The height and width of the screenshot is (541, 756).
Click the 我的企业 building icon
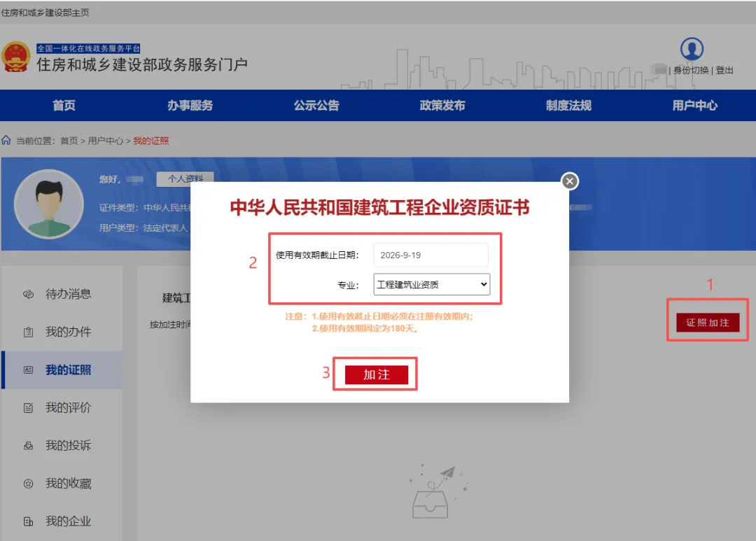click(29, 521)
